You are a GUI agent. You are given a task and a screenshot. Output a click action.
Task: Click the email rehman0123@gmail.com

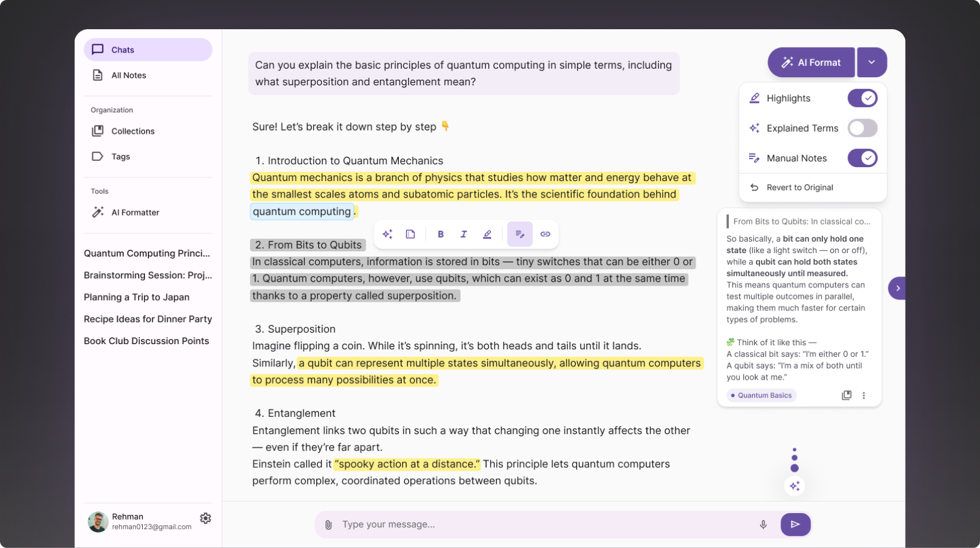(x=152, y=527)
